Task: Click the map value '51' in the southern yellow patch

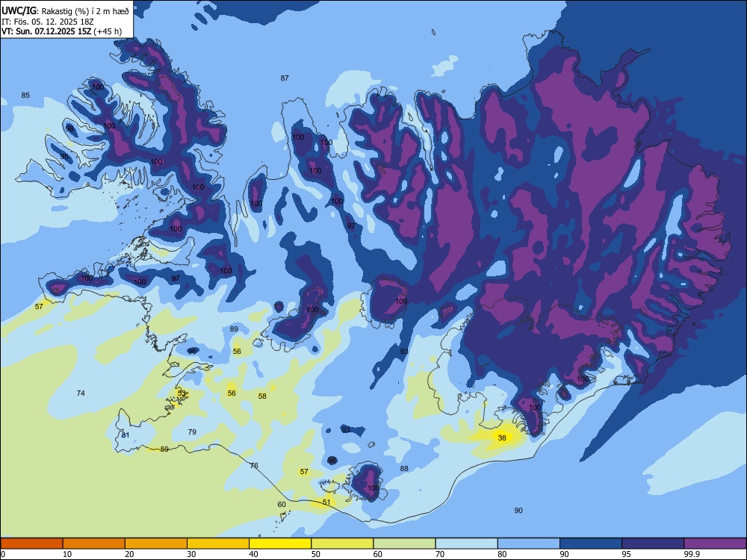Action: (326, 502)
